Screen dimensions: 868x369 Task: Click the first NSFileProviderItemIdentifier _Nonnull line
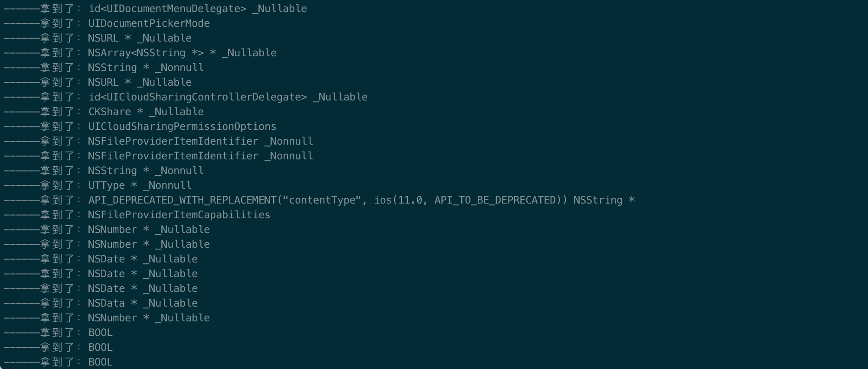tap(158, 141)
